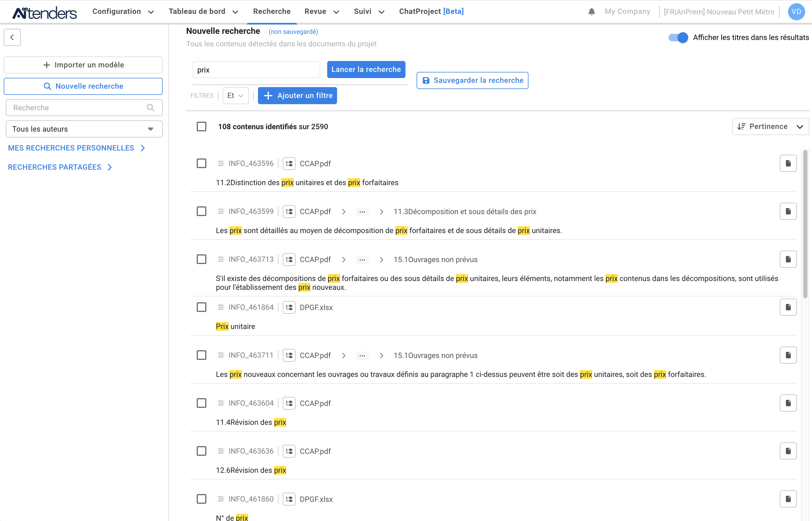Click the ellipsis breadcrumb in INFO_463599 row
This screenshot has height=521, width=812.
coord(362,212)
